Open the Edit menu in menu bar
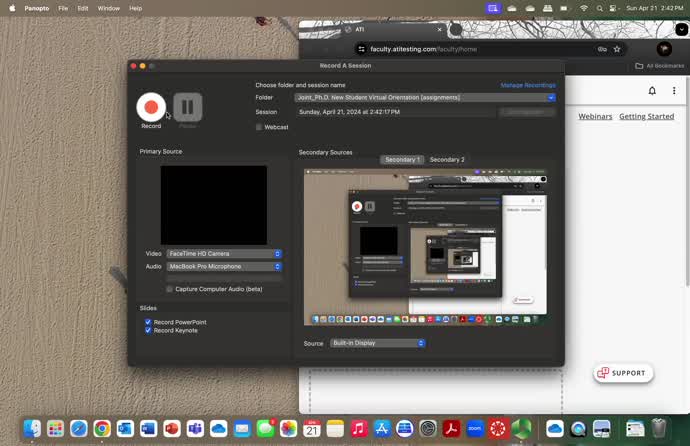The height and width of the screenshot is (446, 690). tap(83, 8)
